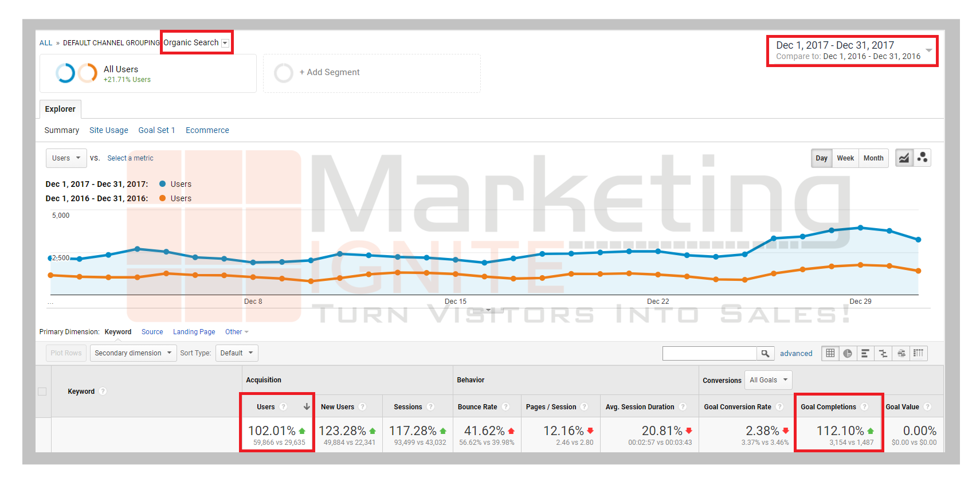The height and width of the screenshot is (493, 980).
Task: Click the advanced filter link
Action: pos(795,353)
